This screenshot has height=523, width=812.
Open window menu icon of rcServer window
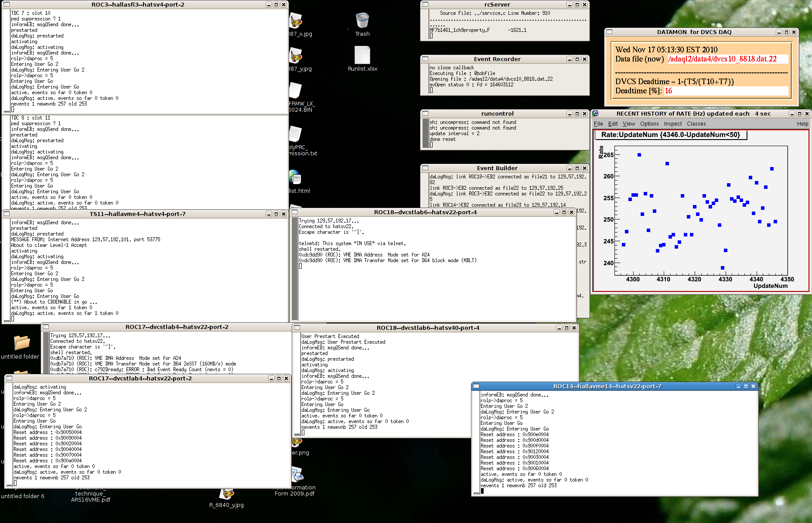pyautogui.click(x=425, y=4)
